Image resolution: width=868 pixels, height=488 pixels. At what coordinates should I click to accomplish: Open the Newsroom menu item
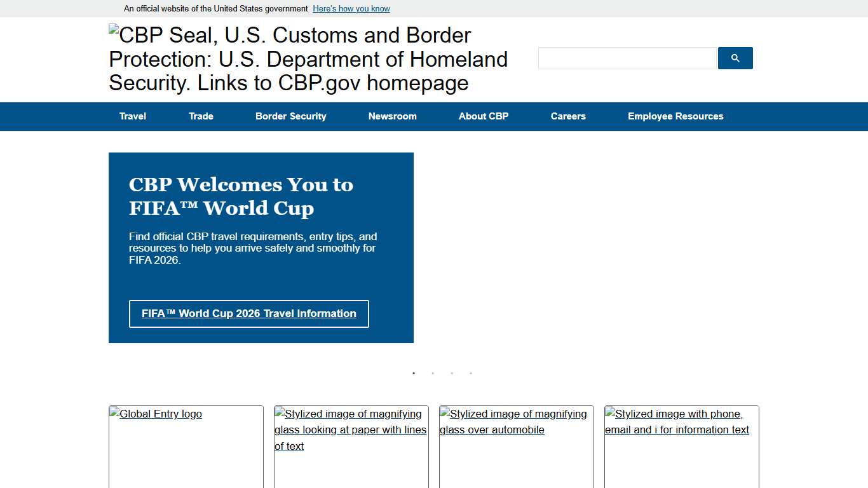pyautogui.click(x=392, y=116)
